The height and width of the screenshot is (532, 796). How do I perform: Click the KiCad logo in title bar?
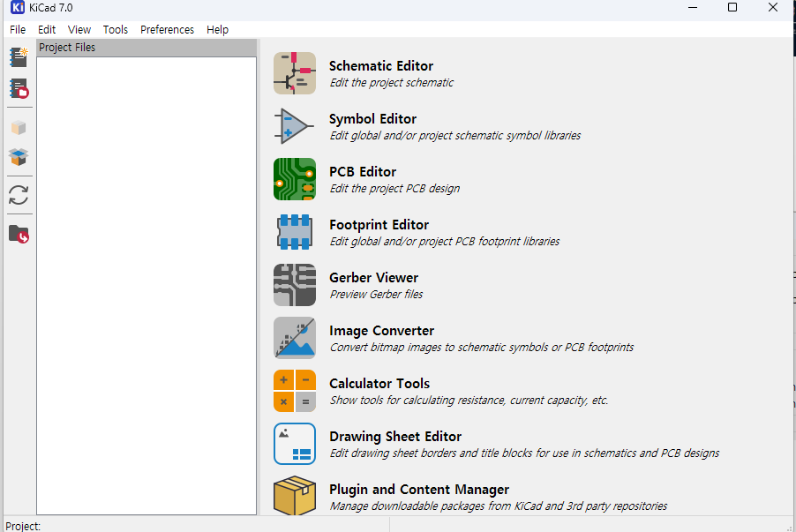(18, 8)
